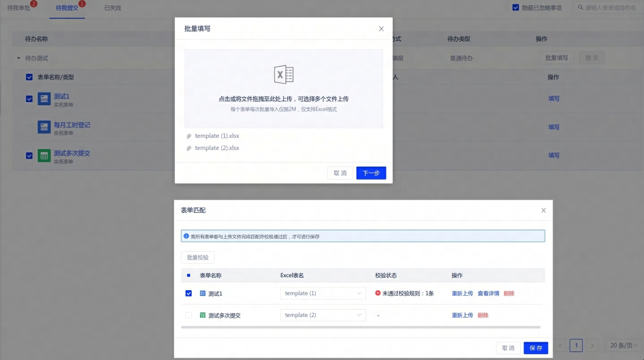The width and height of the screenshot is (644, 360).
Task: Switch to the 已失效 tab
Action: click(x=112, y=8)
